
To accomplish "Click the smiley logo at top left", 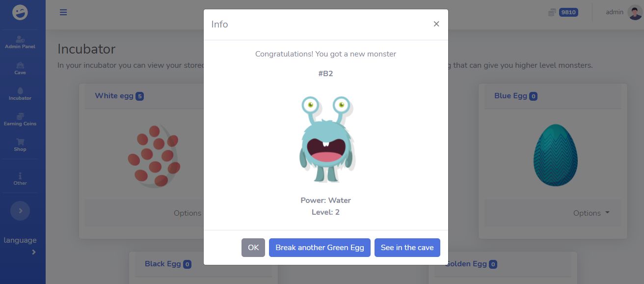I will click(x=20, y=12).
